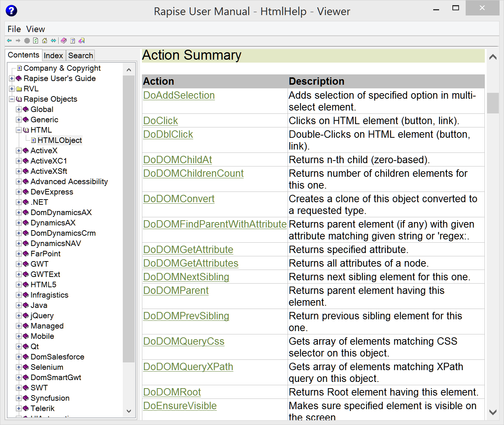Collapse the HTML tree node
Screen dimensions: 504x425
click(x=19, y=130)
